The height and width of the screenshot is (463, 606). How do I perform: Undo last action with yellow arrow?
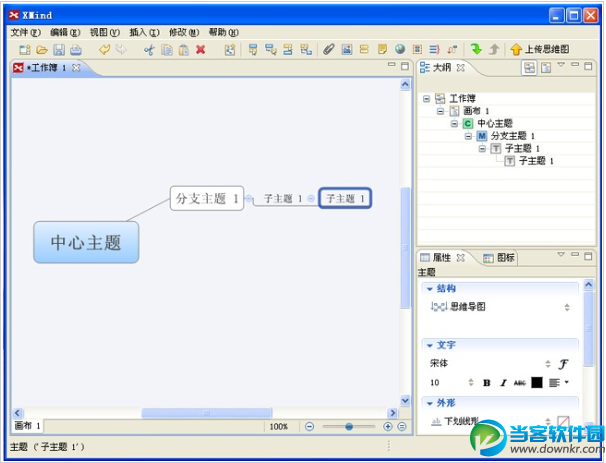pyautogui.click(x=104, y=49)
